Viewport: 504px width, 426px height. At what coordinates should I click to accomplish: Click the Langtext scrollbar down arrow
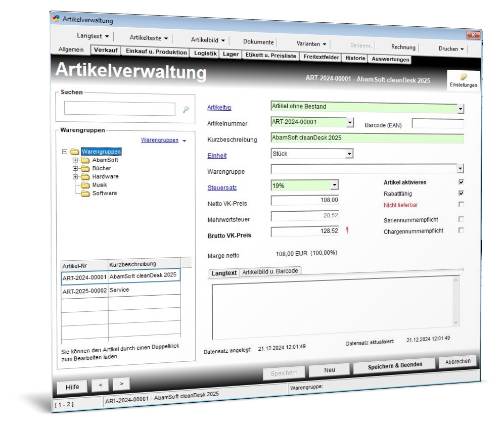(455, 322)
